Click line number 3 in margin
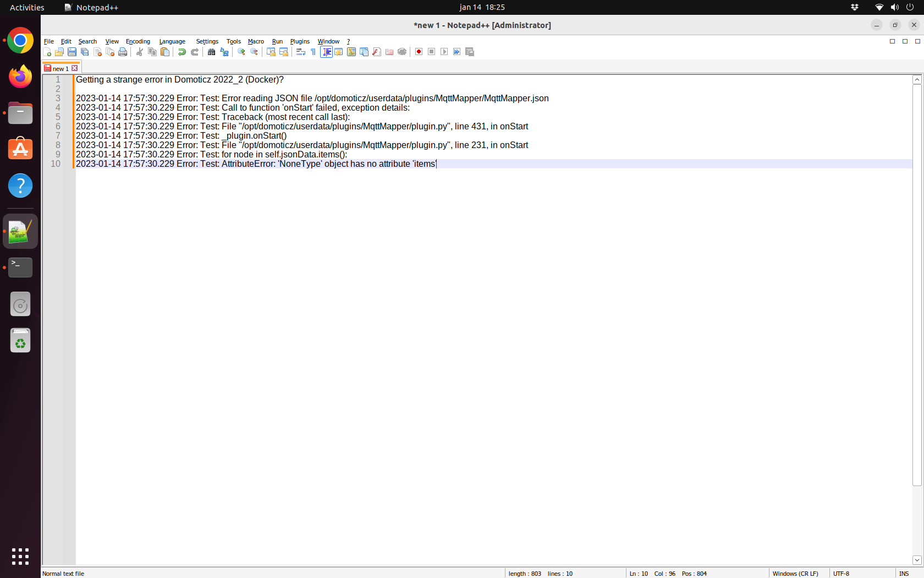The width and height of the screenshot is (924, 578). pyautogui.click(x=58, y=98)
